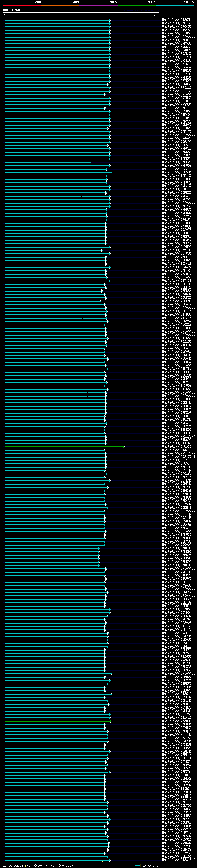Choose the UniRef100_Q75ZD4 row label
This screenshot has height=868, width=197.
[177, 772]
